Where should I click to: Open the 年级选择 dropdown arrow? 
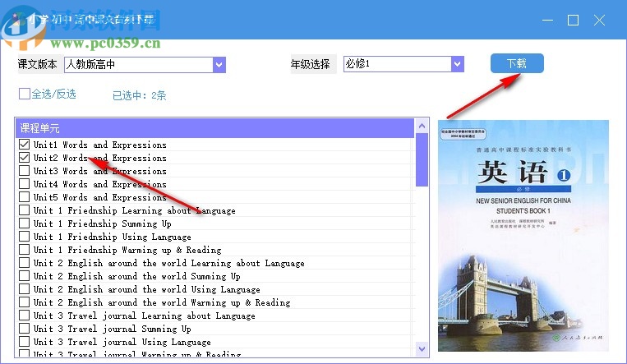coord(458,64)
